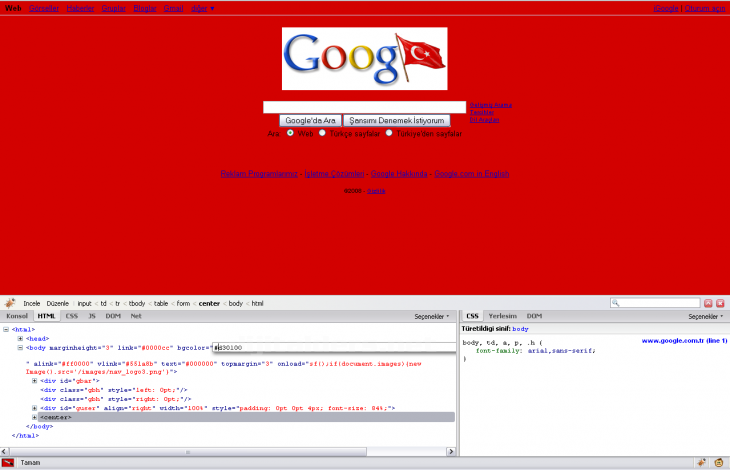Image resolution: width=730 pixels, height=470 pixels.
Task: Open the Gmail link
Action: [174, 8]
